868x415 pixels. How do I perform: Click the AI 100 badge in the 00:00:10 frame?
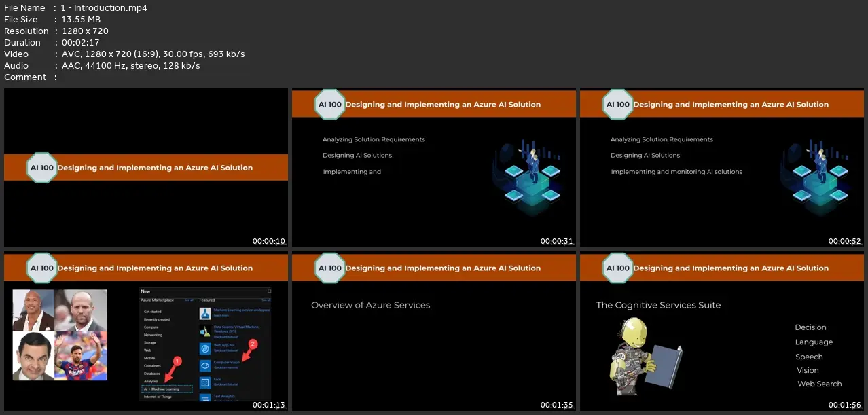(x=42, y=168)
